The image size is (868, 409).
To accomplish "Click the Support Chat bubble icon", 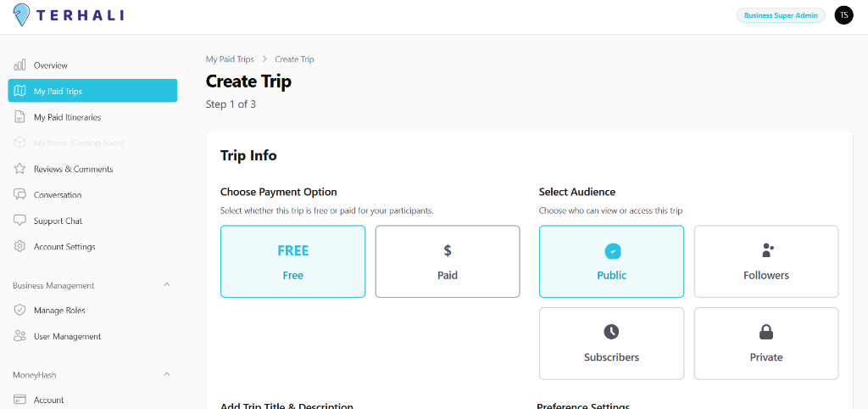I will (20, 221).
